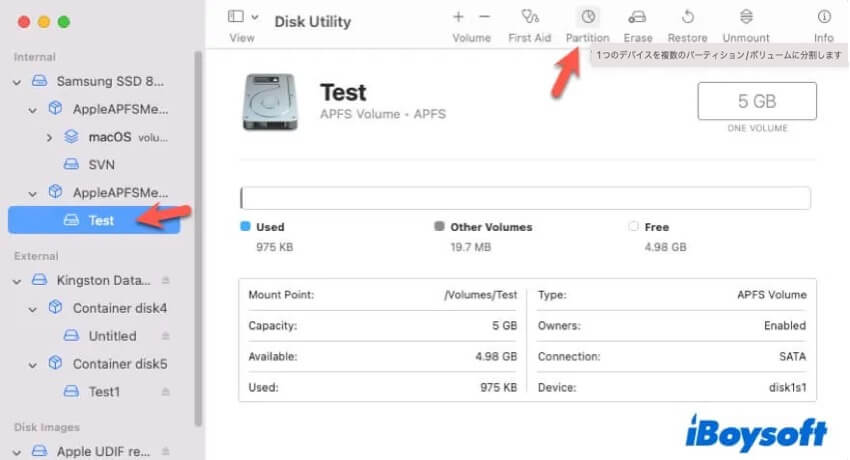Expand the macOS volume group

coord(49,136)
